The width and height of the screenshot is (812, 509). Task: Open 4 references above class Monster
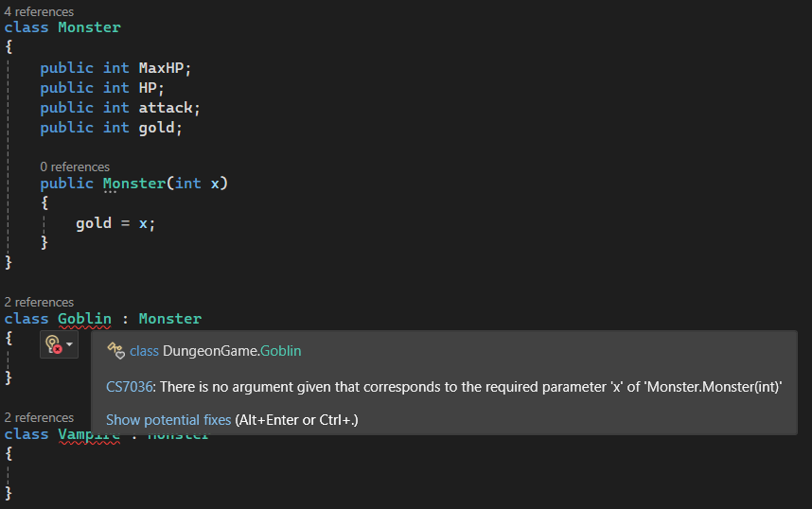pyautogui.click(x=39, y=11)
